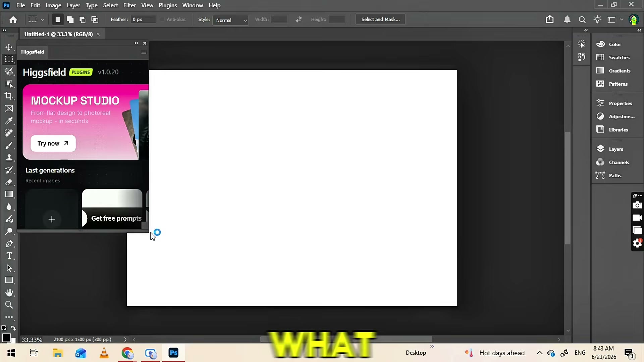Select the Rectangle shape tool
The image size is (644, 362).
[9, 280]
